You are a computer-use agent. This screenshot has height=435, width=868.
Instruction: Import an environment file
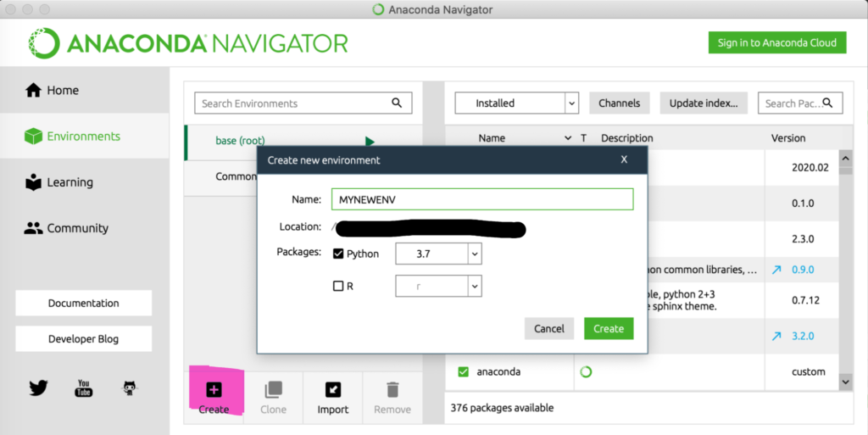332,398
